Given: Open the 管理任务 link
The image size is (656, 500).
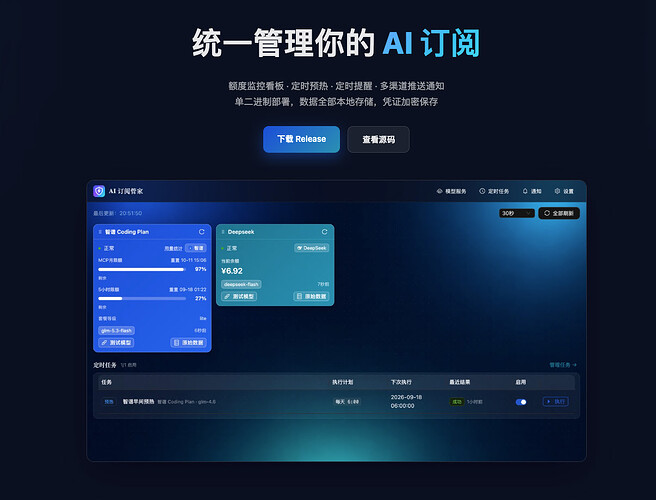Looking at the screenshot, I should pyautogui.click(x=563, y=365).
